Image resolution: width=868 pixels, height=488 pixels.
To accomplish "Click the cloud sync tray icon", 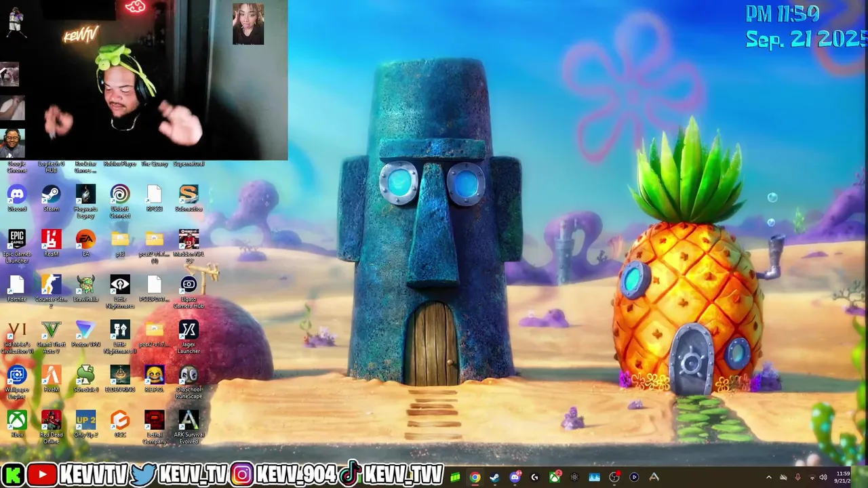I will [783, 477].
